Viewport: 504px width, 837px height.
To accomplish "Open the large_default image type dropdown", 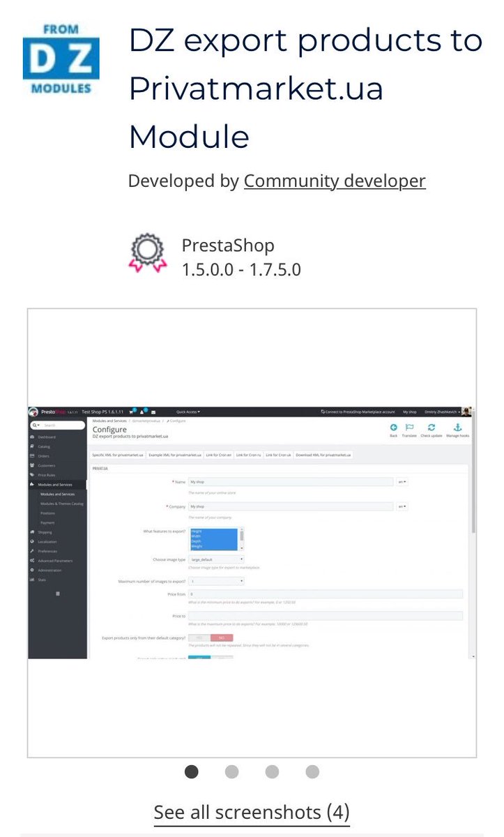I will click(x=216, y=559).
